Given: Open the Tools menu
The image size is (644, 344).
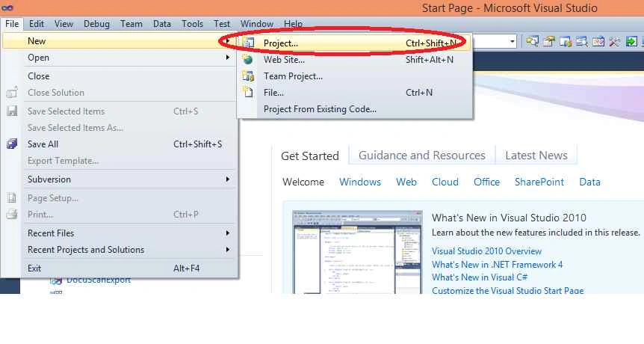Looking at the screenshot, I should pyautogui.click(x=192, y=24).
